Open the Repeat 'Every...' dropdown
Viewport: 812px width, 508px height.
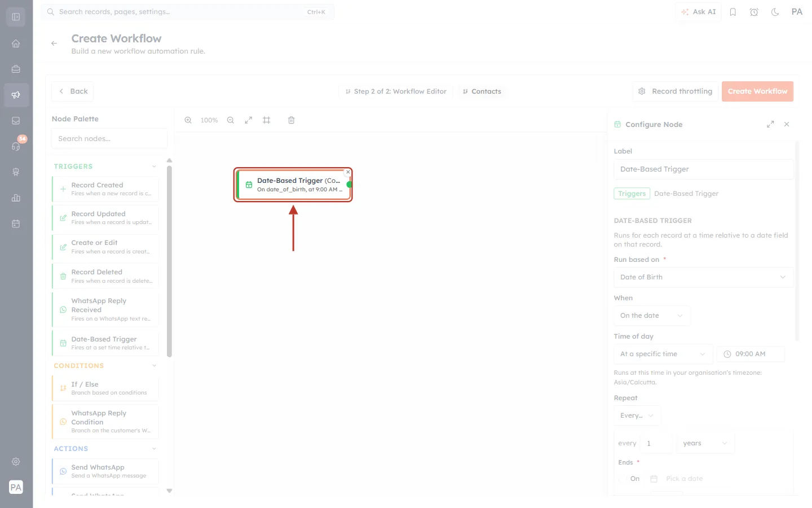[637, 415]
